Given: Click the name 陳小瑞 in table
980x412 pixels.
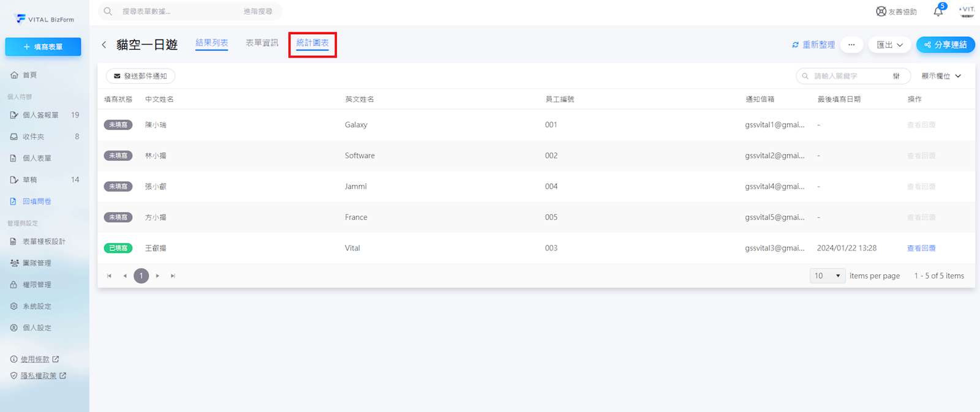Looking at the screenshot, I should (156, 125).
